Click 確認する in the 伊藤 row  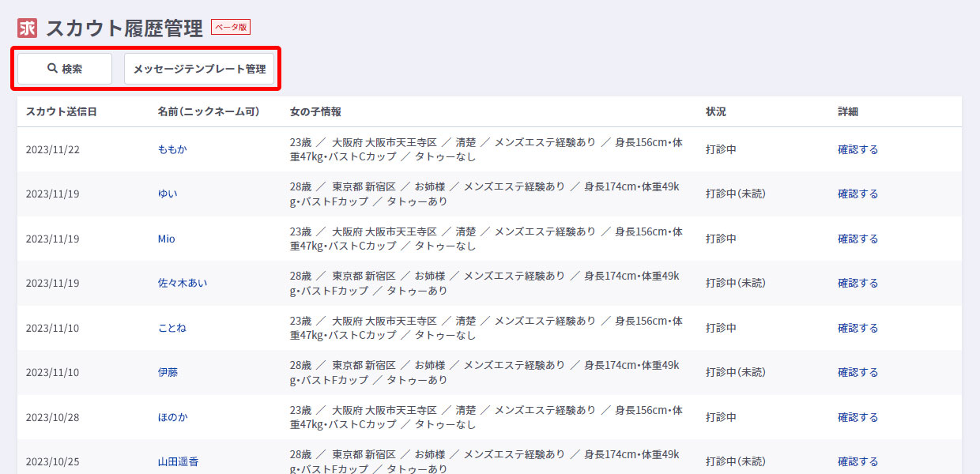[x=857, y=372]
